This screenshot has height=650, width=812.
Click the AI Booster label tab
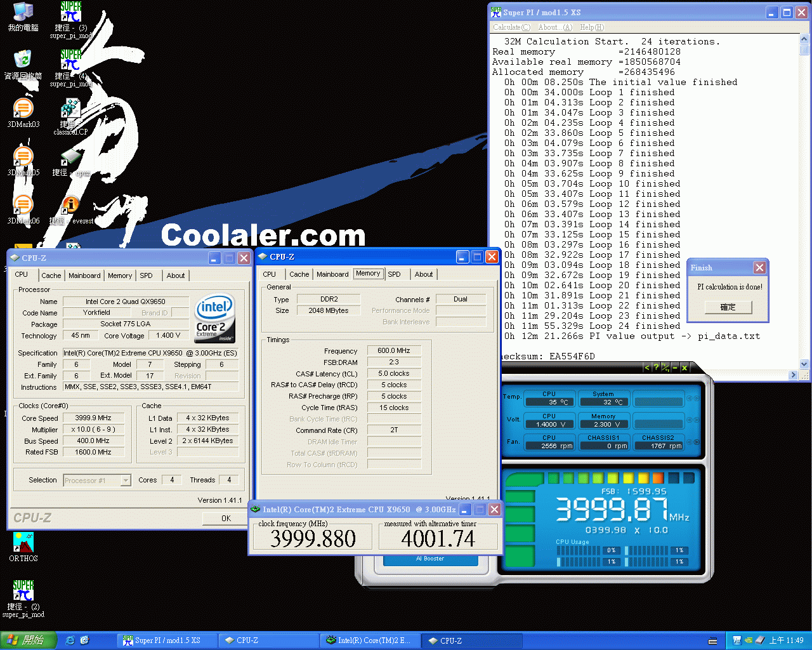coord(430,559)
